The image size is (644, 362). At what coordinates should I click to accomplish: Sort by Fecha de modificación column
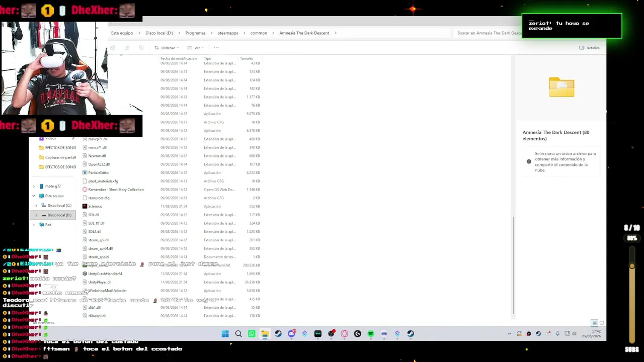coord(179,58)
